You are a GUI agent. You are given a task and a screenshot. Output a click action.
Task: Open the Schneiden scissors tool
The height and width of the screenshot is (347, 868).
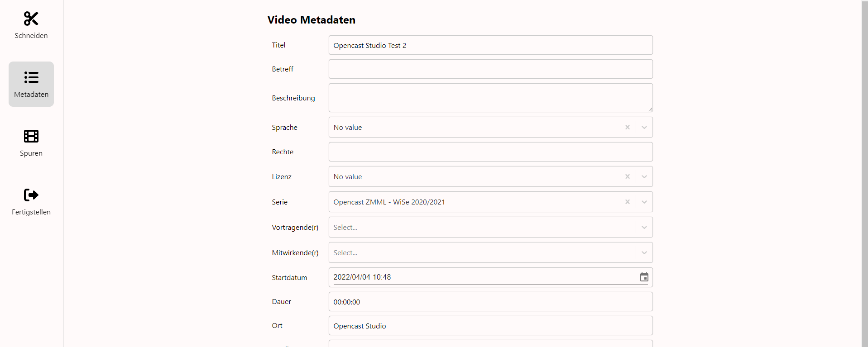tap(31, 19)
